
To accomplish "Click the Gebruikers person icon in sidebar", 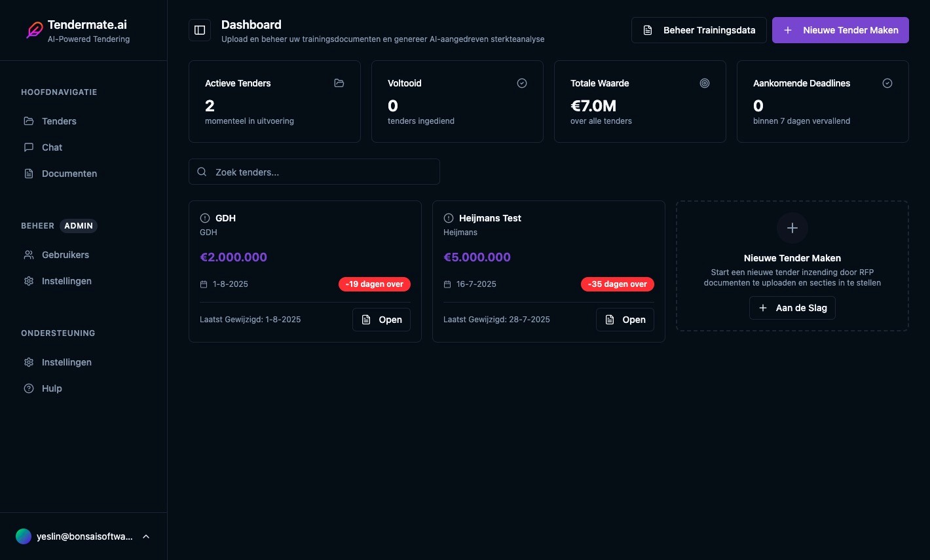I will tap(29, 255).
